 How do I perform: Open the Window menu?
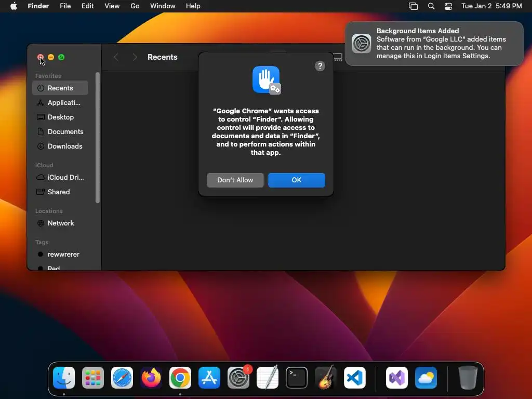click(163, 6)
